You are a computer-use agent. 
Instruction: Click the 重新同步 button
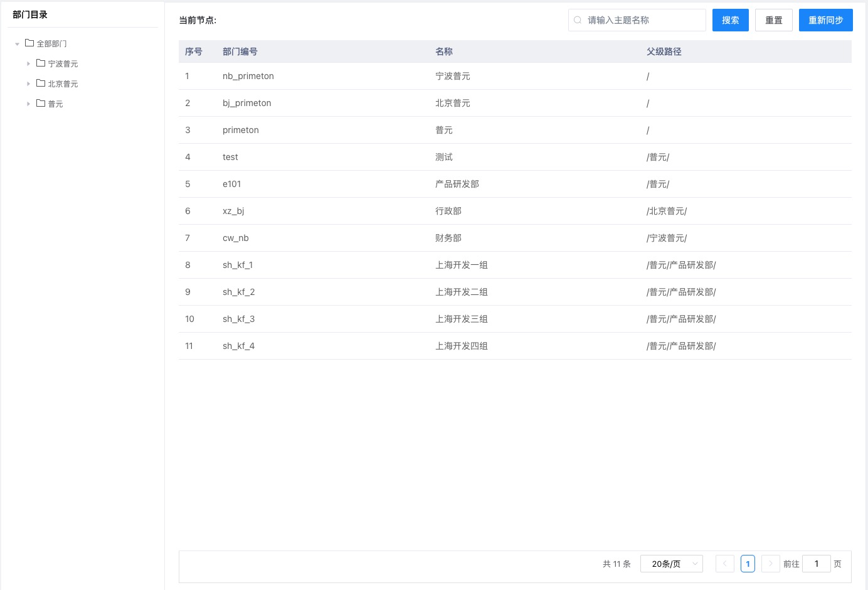(825, 20)
